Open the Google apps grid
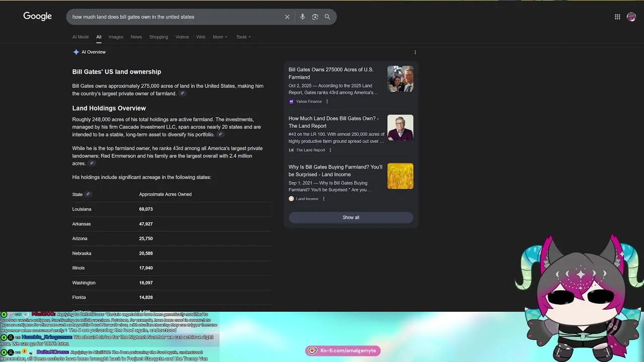This screenshot has height=362, width=644. pyautogui.click(x=617, y=17)
